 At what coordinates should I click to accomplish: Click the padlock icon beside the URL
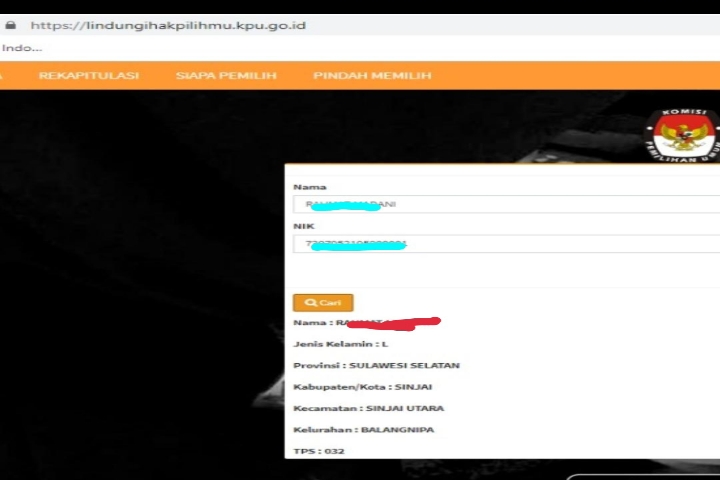11,25
